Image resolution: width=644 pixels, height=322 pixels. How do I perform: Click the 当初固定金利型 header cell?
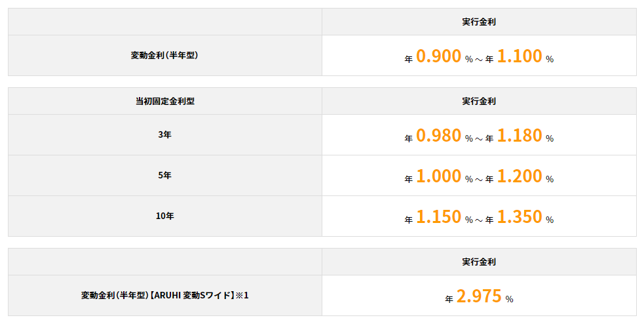tap(164, 101)
